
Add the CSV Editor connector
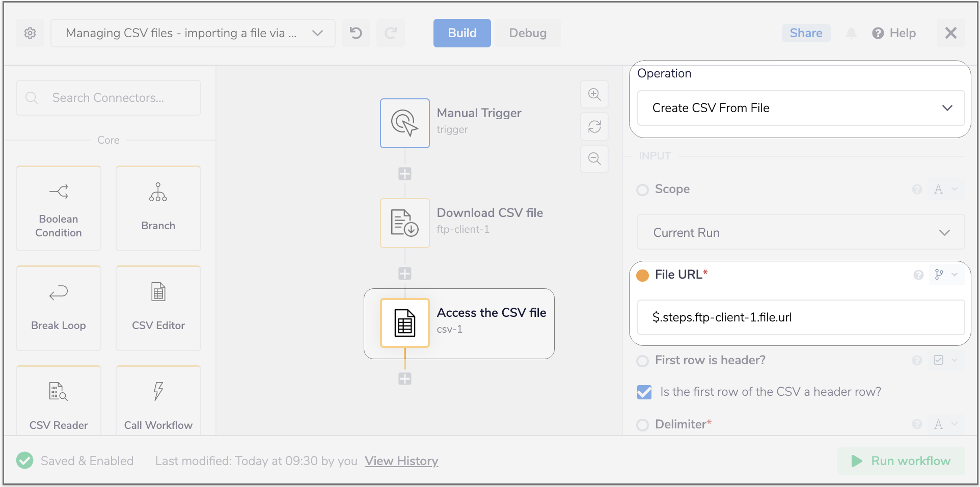pos(158,308)
